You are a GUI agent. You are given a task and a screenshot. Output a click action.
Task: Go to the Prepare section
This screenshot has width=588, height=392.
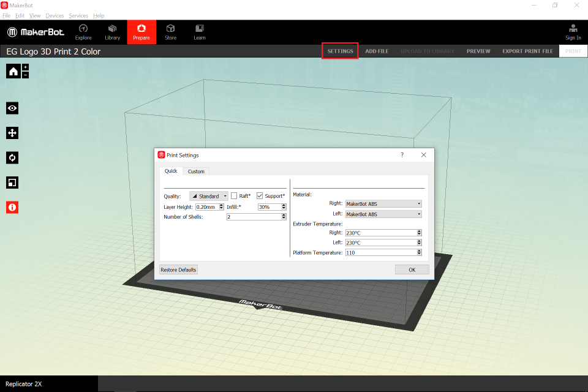(x=141, y=32)
